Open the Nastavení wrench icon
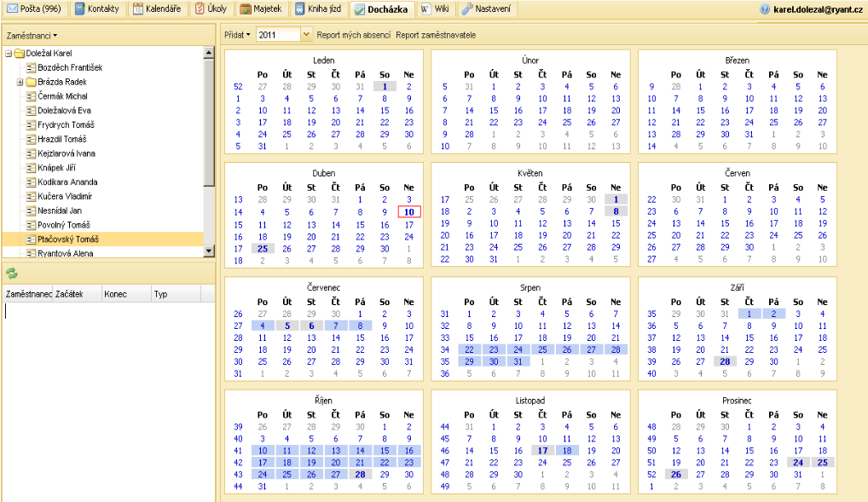This screenshot has height=502, width=868. (x=467, y=9)
